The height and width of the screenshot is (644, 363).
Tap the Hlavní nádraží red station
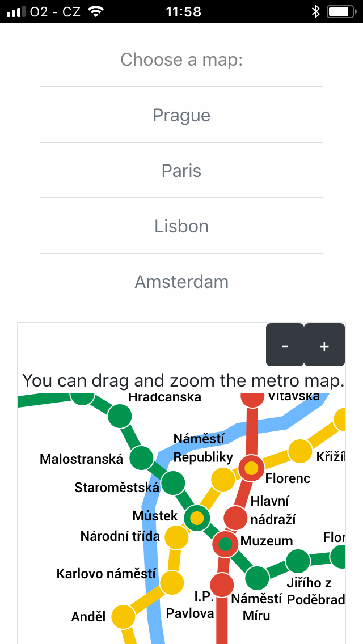(235, 518)
